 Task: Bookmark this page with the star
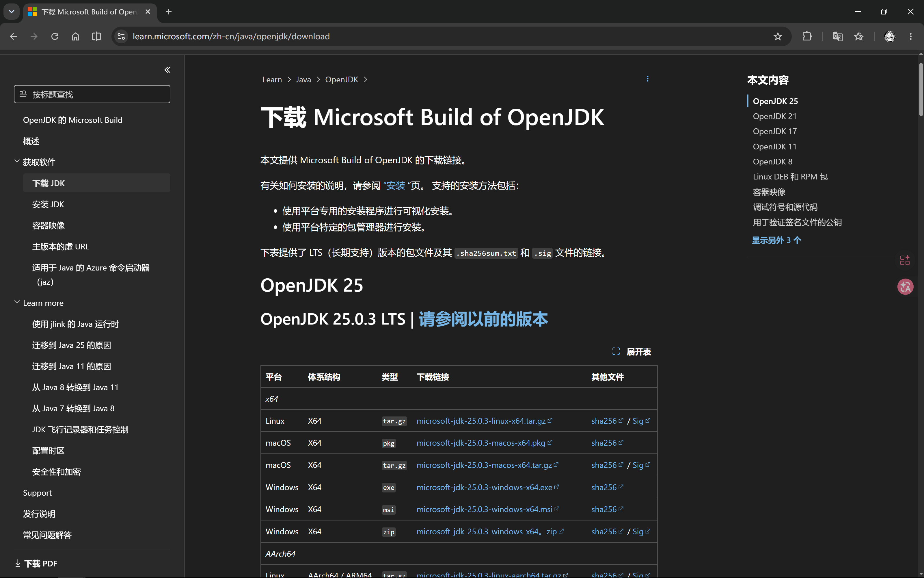(778, 36)
